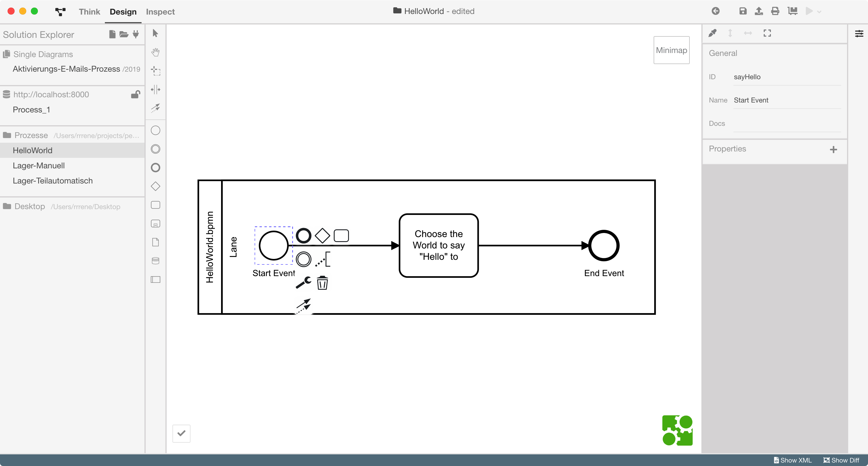The width and height of the screenshot is (868, 466).
Task: Select the circle/event shape tool
Action: pyautogui.click(x=156, y=130)
